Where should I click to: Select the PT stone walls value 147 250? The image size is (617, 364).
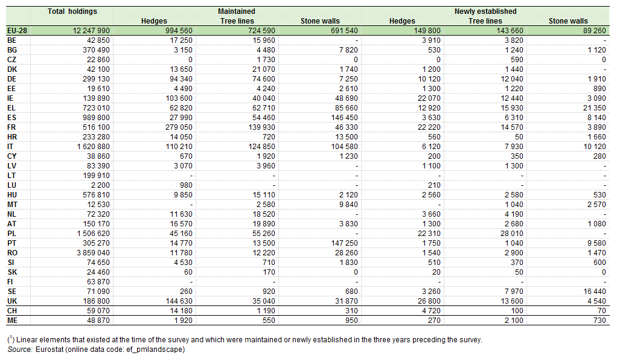344,243
